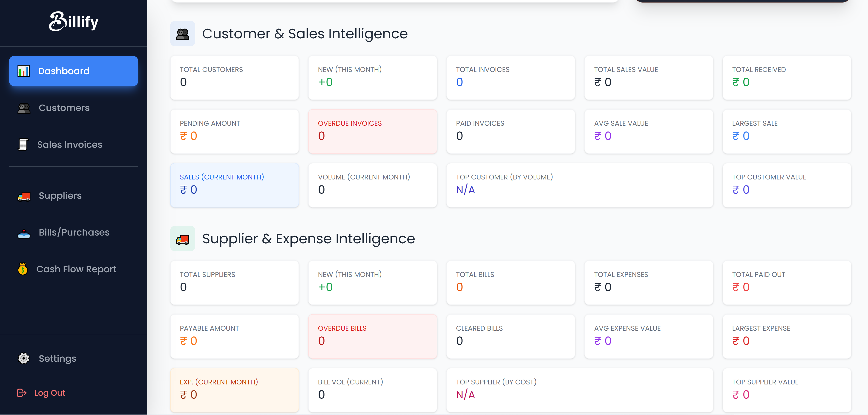Click the Sales Invoices receipt icon
This screenshot has width=868, height=415.
pos(23,145)
